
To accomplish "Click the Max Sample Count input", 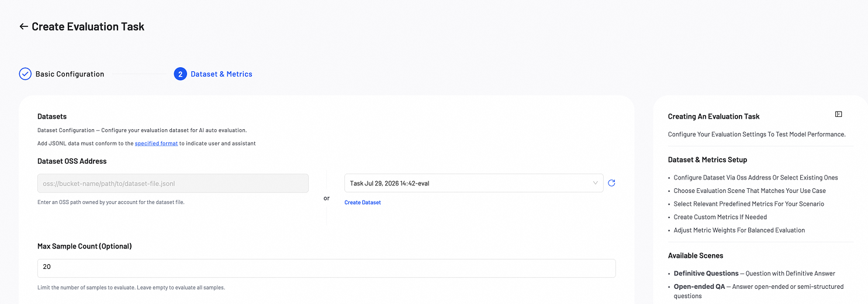I will (326, 268).
